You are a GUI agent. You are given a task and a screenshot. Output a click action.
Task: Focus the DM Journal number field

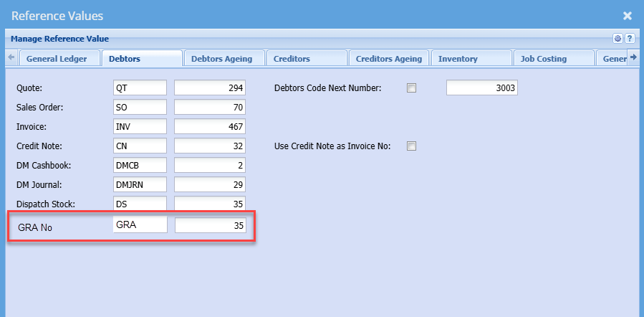click(210, 185)
